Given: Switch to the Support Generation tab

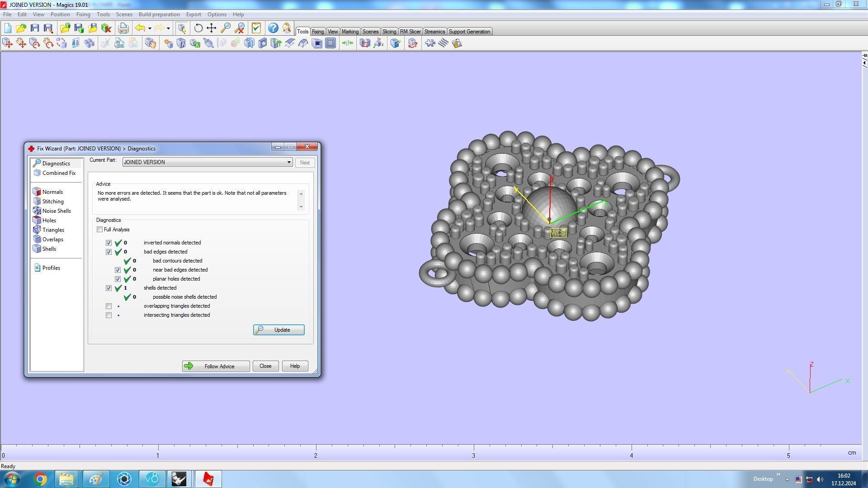Looking at the screenshot, I should click(469, 32).
